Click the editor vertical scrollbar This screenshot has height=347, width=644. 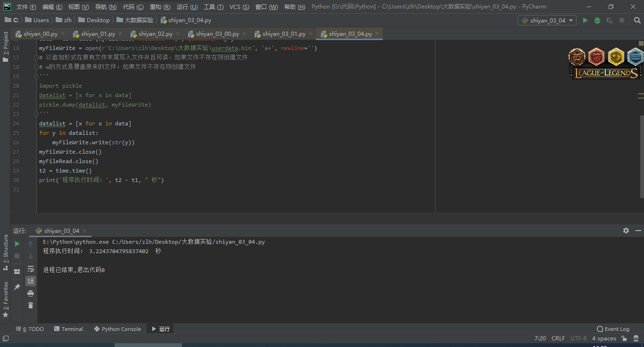pyautogui.click(x=641, y=156)
